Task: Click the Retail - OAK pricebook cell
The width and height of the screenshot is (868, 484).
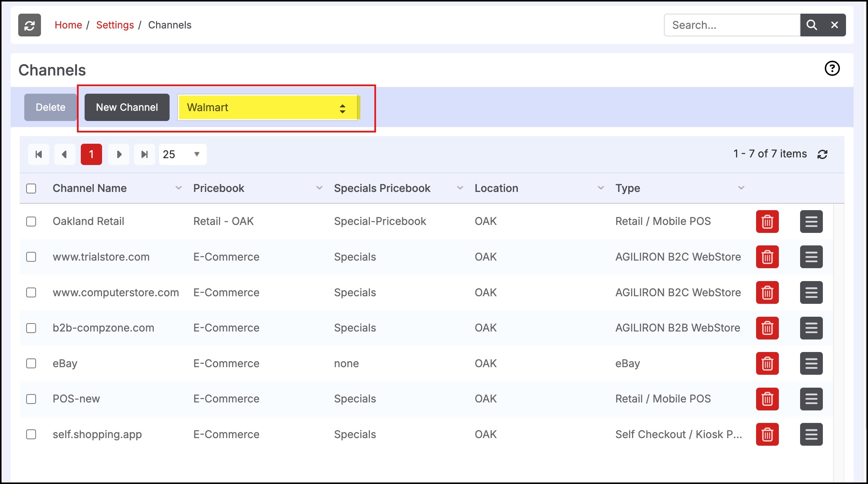Action: [x=223, y=222]
